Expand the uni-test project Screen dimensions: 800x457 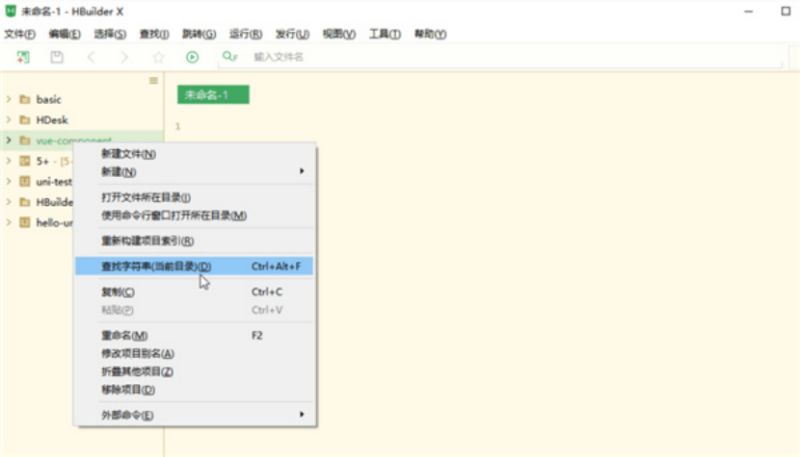tap(9, 181)
